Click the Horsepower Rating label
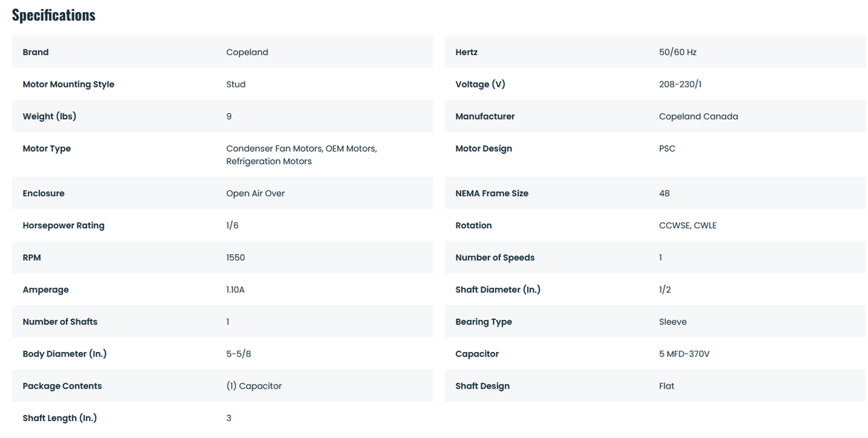Screen dimensions: 868x438 click(64, 225)
